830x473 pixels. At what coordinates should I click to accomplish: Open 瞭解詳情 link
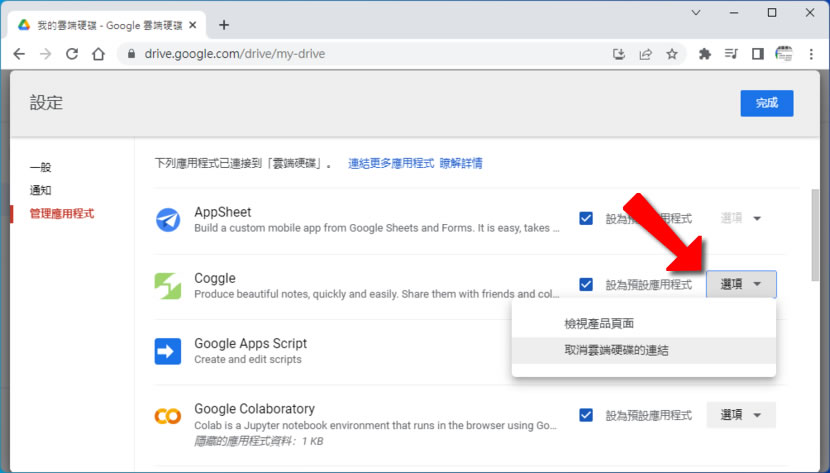461,163
